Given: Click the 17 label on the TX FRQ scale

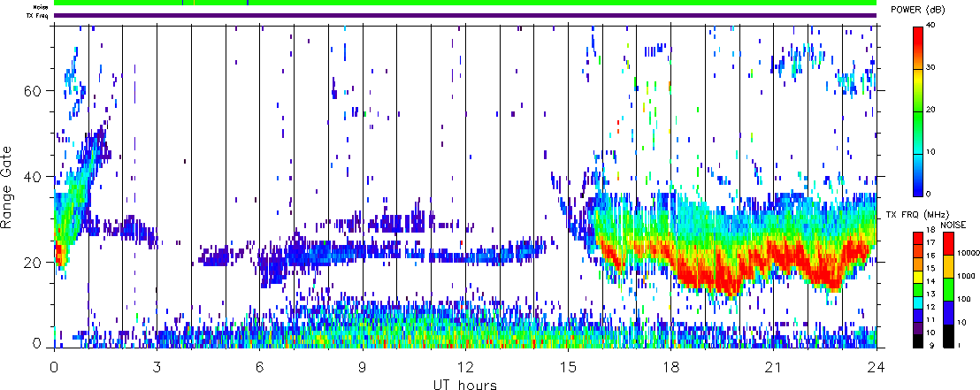Looking at the screenshot, I should [x=930, y=242].
